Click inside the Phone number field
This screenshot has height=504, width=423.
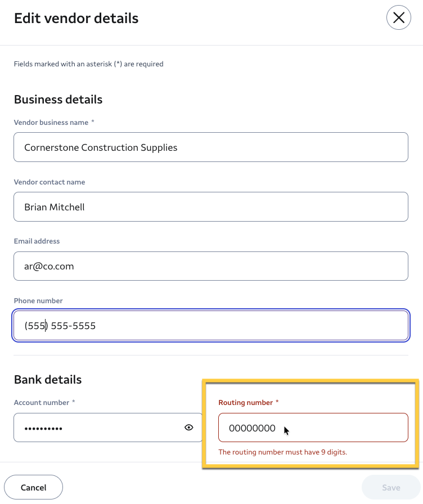click(x=211, y=325)
